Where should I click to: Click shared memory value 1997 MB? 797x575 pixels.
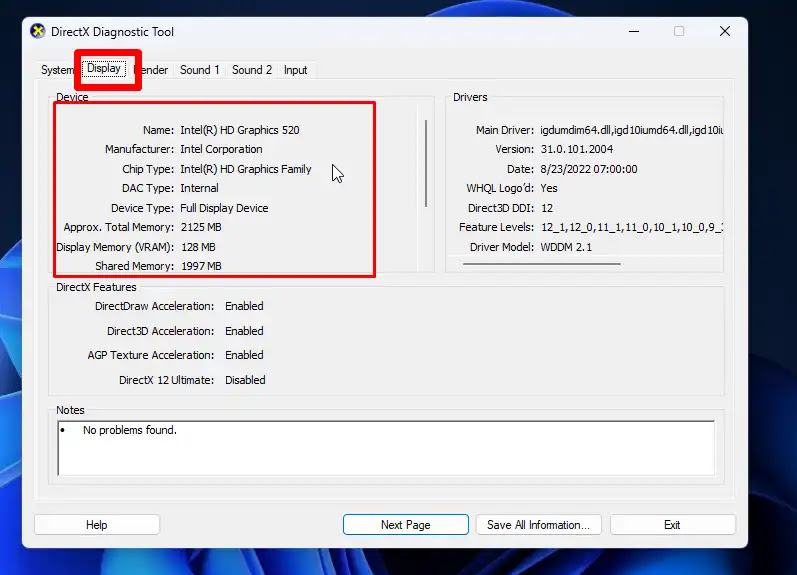(x=201, y=266)
